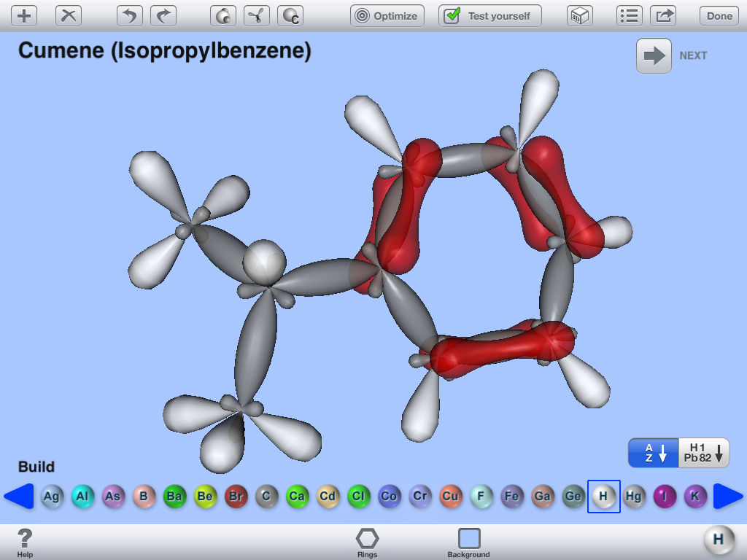Viewport: 747px width, 560px height.
Task: Pick the Ca calcium element
Action: click(297, 496)
